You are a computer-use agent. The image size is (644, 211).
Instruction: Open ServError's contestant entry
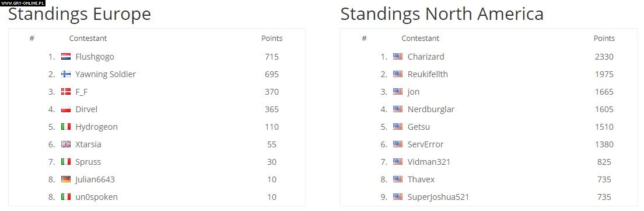(425, 144)
